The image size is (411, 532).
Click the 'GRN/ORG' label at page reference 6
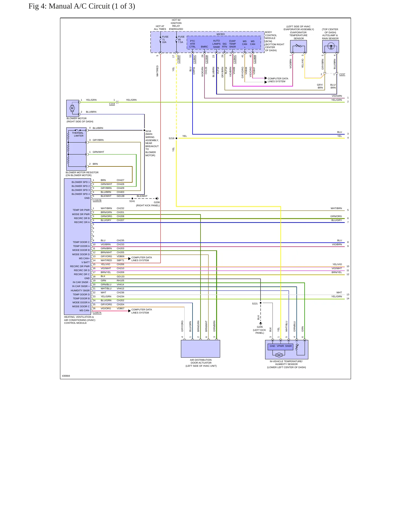[336, 216]
